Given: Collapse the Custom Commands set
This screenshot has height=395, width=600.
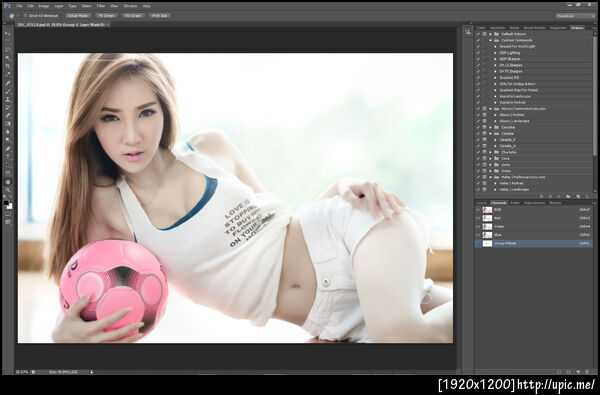Looking at the screenshot, I should 491,40.
